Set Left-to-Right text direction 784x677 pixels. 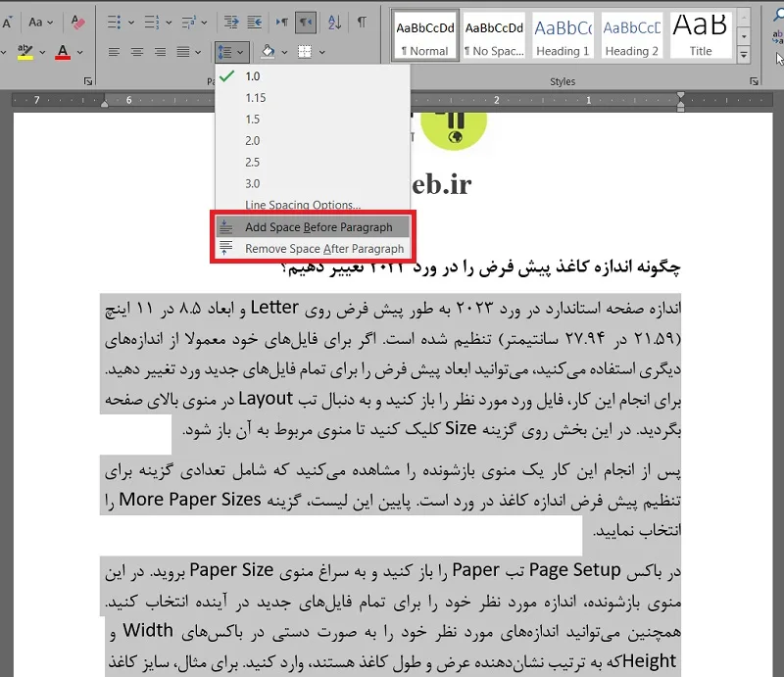tap(282, 22)
